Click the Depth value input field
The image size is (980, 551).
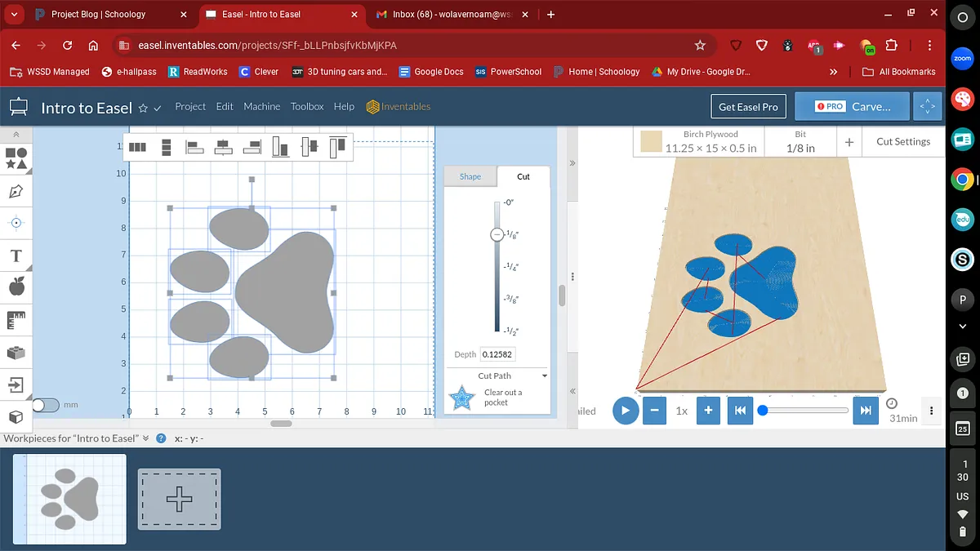(x=497, y=354)
